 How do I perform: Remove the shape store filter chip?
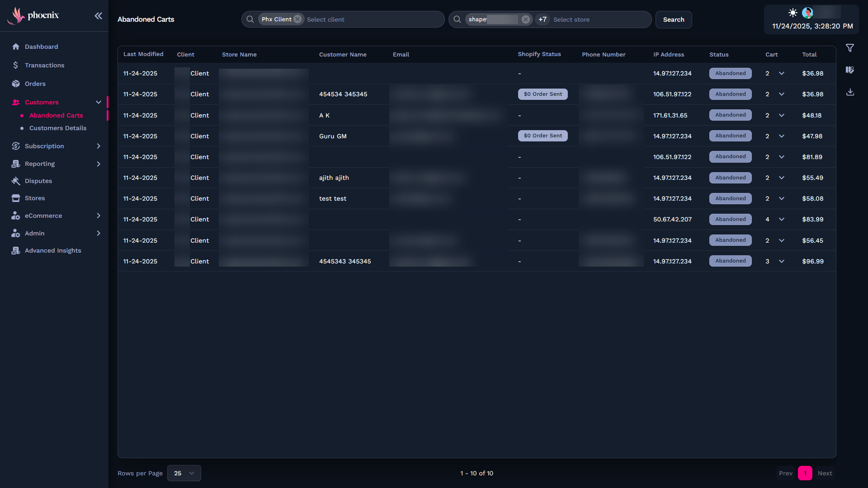(x=525, y=19)
